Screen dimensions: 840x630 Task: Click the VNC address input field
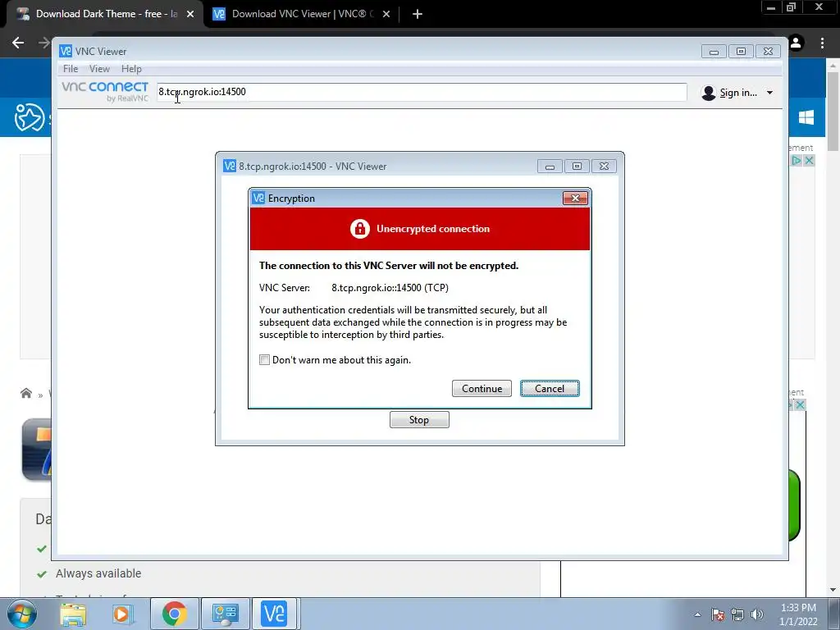[422, 92]
